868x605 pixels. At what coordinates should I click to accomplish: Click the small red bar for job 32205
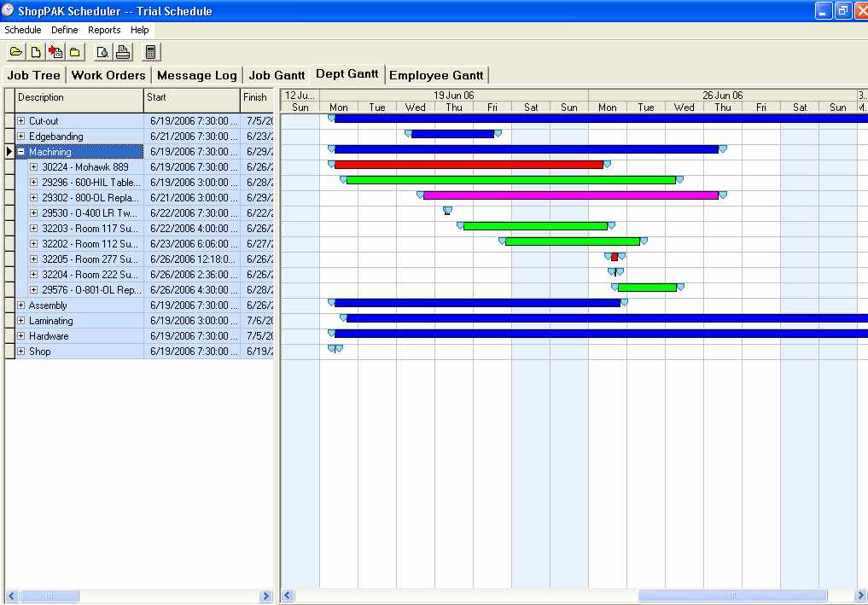click(615, 257)
